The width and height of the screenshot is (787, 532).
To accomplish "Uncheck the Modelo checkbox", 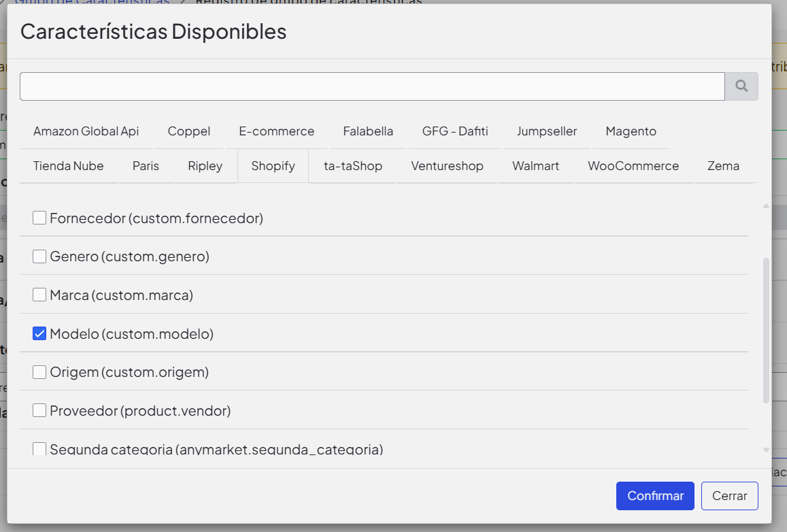I will click(39, 333).
